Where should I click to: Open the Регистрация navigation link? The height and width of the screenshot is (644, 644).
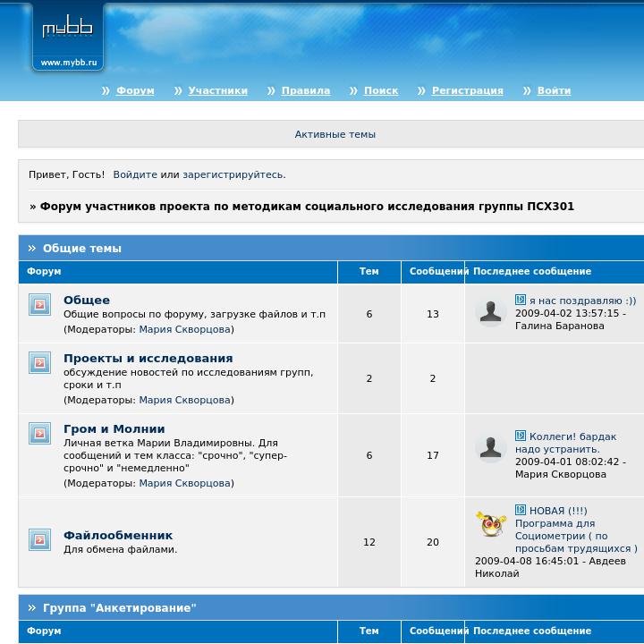[x=468, y=90]
